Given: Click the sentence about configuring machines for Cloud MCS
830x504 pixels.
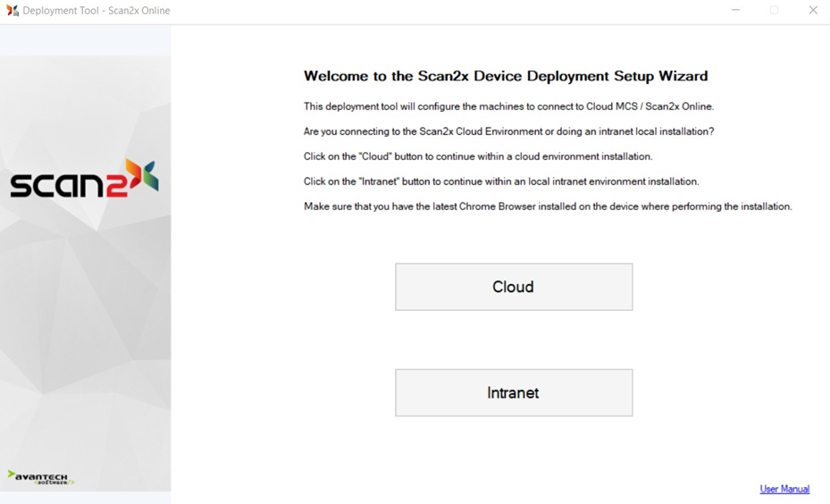Looking at the screenshot, I should coord(508,106).
